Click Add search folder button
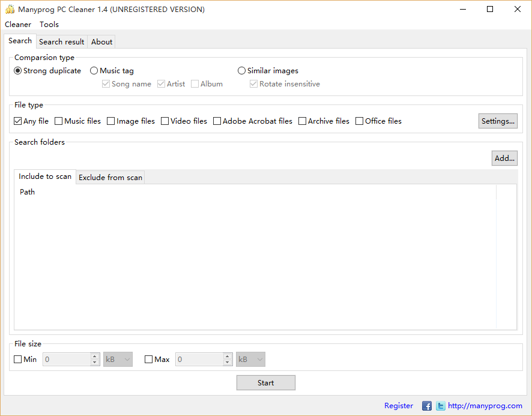This screenshot has width=532, height=416. [504, 158]
